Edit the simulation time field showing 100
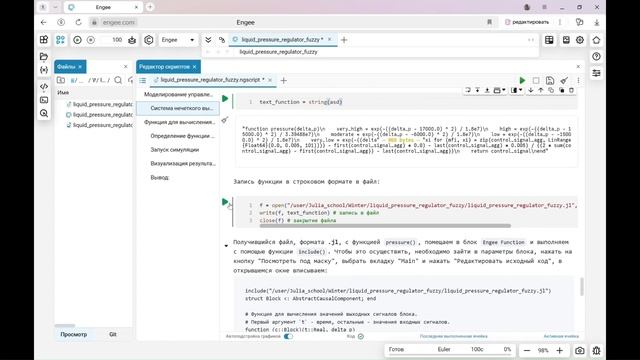Viewport: 640px width, 360px height. point(117,40)
